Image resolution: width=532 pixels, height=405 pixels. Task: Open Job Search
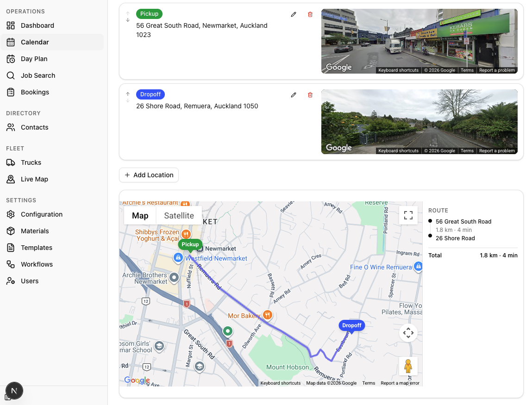pyautogui.click(x=52, y=75)
